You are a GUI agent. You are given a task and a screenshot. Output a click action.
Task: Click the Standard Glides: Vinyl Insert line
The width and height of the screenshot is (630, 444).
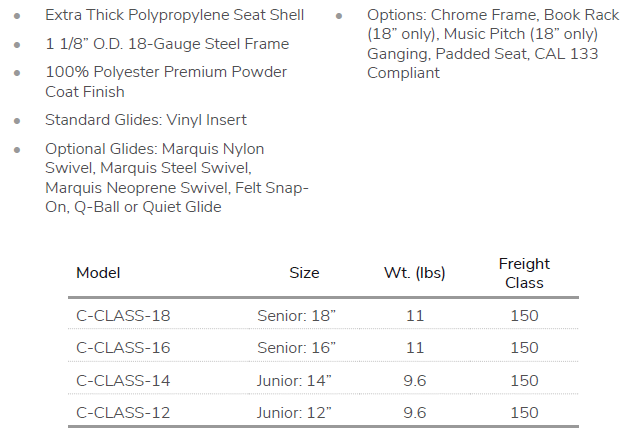pyautogui.click(x=146, y=120)
